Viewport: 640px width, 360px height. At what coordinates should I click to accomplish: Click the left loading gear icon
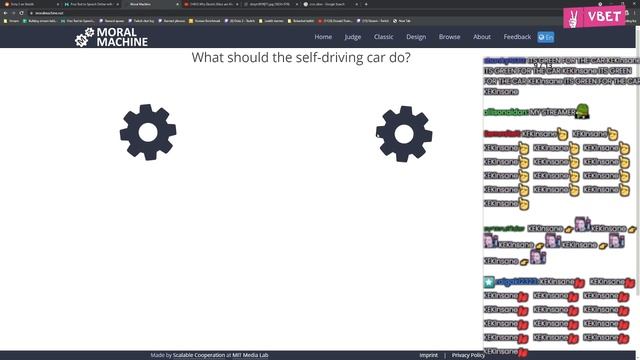pyautogui.click(x=148, y=132)
